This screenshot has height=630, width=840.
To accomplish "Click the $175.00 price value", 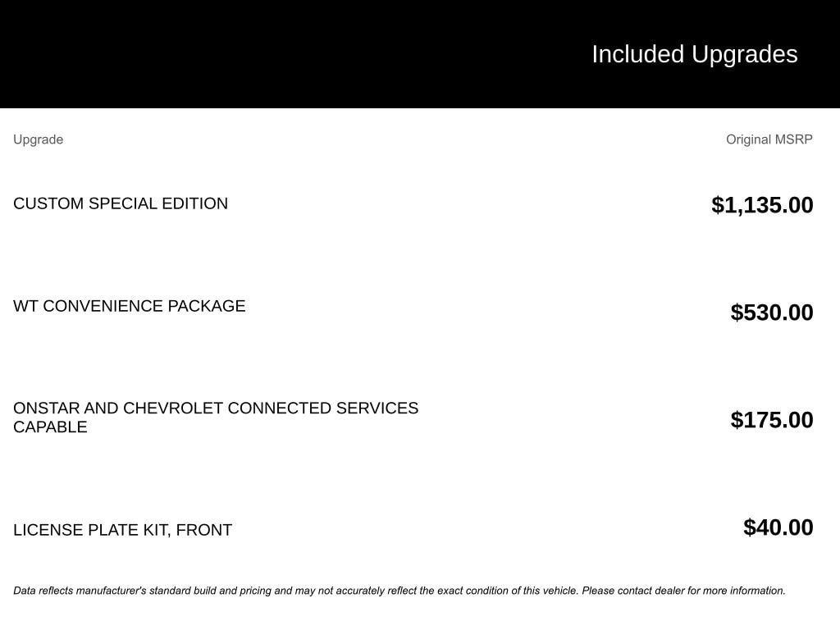I will (771, 420).
